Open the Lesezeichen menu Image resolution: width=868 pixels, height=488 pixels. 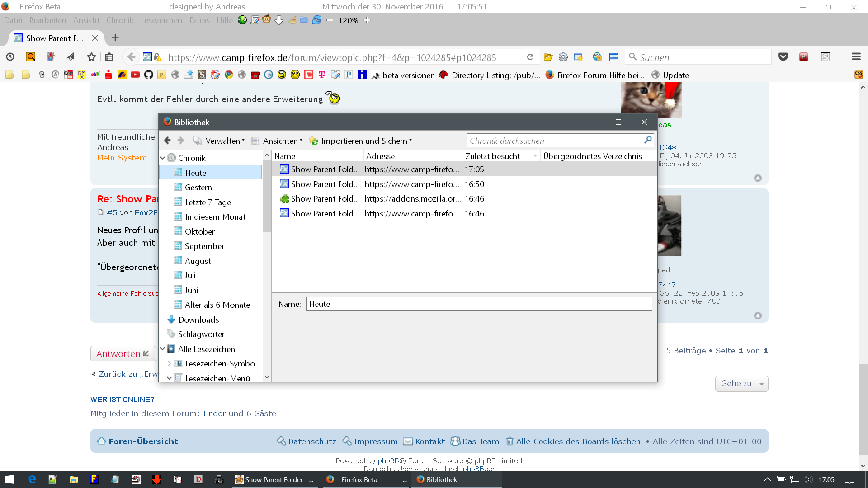point(161,20)
